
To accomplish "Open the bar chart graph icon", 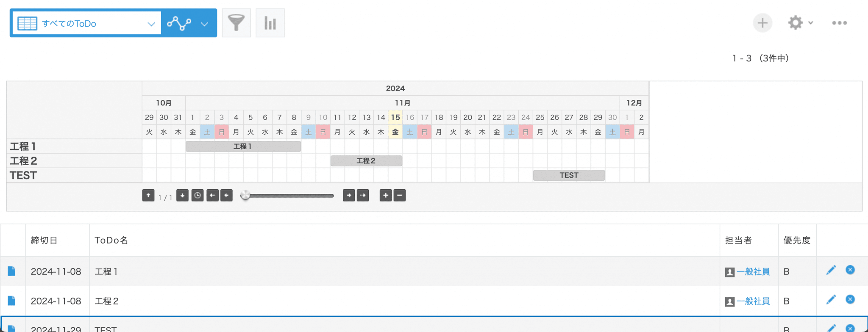I will click(270, 23).
